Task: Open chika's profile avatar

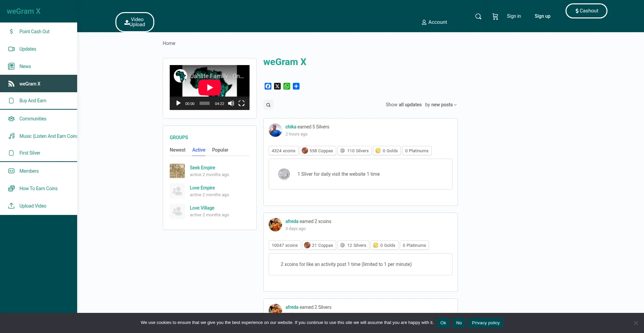Action: (275, 130)
